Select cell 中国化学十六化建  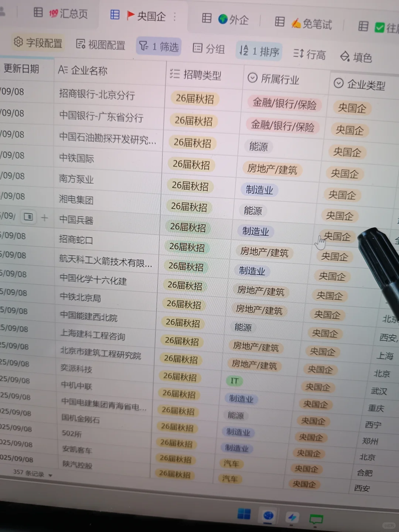pyautogui.click(x=93, y=279)
